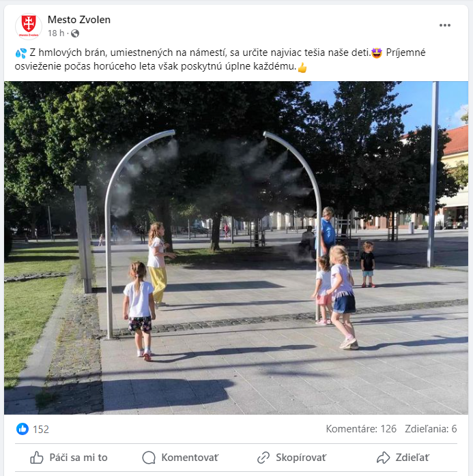
Task: Click the star-eyes emoji in post text
Action: click(x=377, y=53)
